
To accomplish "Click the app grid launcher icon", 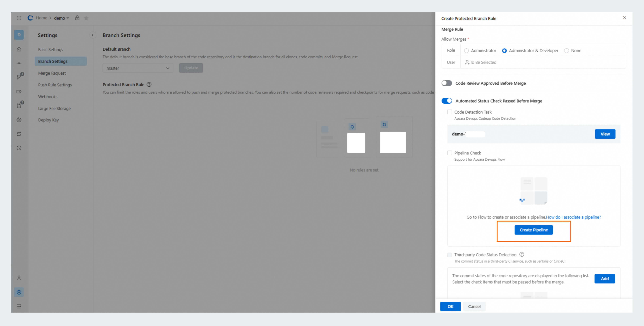I will pos(19,18).
